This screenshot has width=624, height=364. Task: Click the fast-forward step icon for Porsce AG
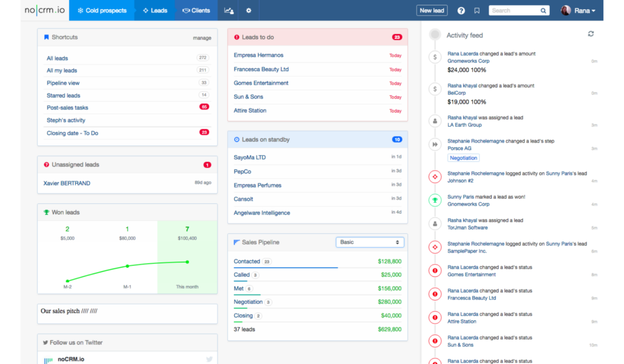click(435, 144)
